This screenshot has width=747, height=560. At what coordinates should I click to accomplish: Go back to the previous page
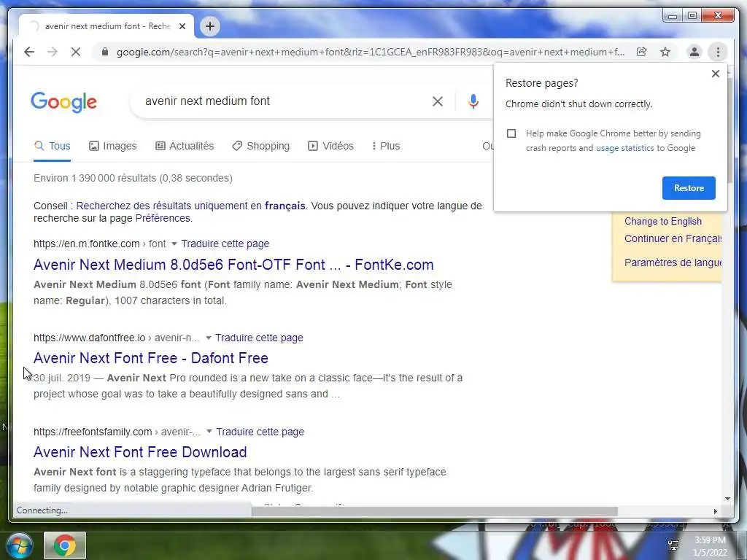click(x=29, y=52)
